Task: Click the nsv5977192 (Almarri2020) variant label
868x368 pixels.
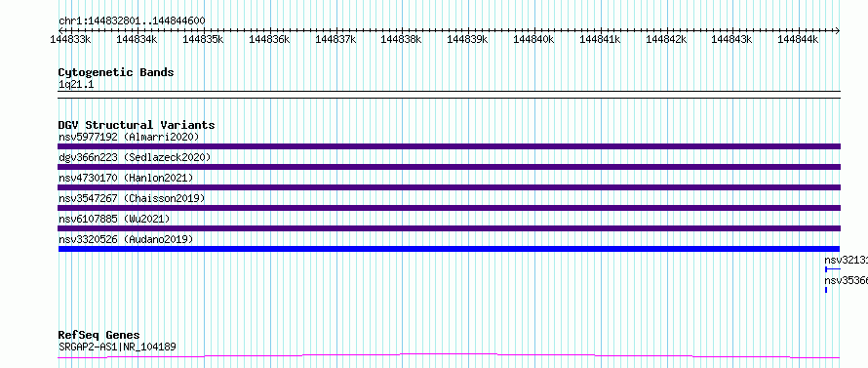Action: [x=129, y=137]
